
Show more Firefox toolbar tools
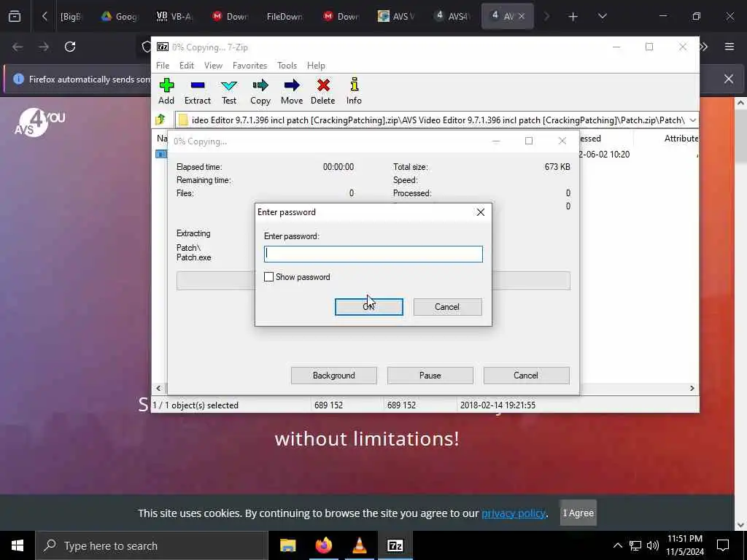704,47
